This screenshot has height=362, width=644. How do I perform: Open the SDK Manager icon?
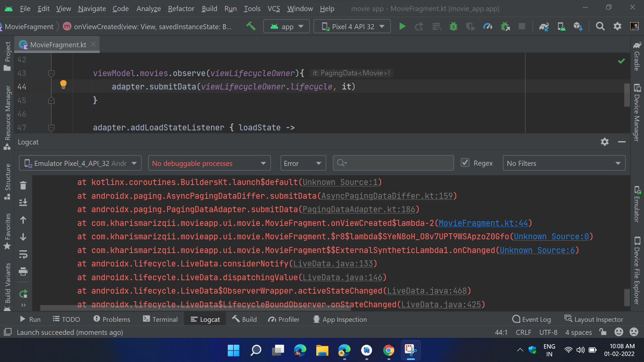[x=578, y=26]
